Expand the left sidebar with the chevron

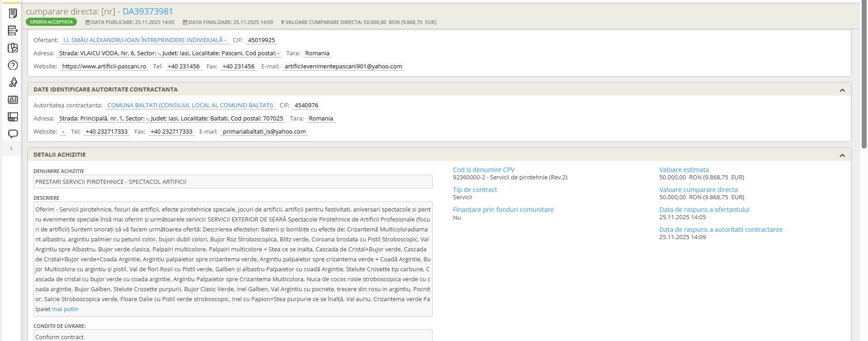point(11,149)
